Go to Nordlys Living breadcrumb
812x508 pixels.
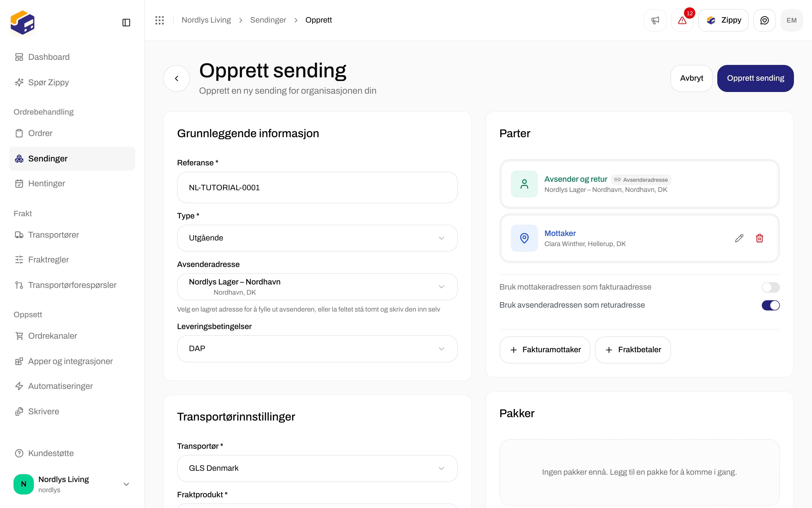tap(206, 20)
